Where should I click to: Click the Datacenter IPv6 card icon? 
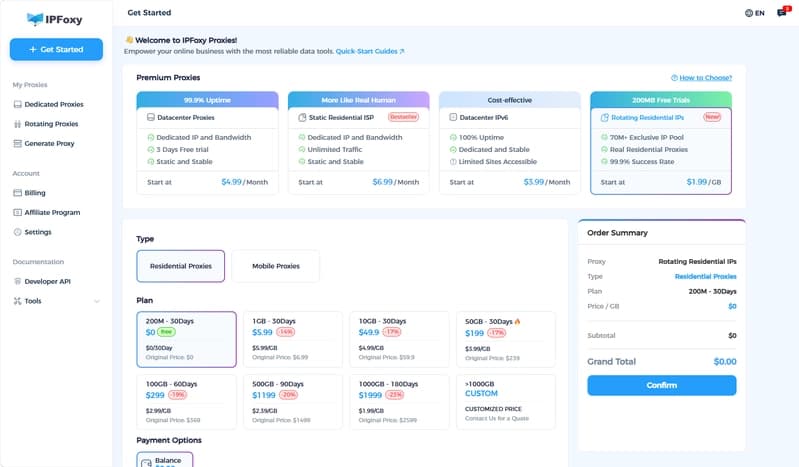point(453,117)
